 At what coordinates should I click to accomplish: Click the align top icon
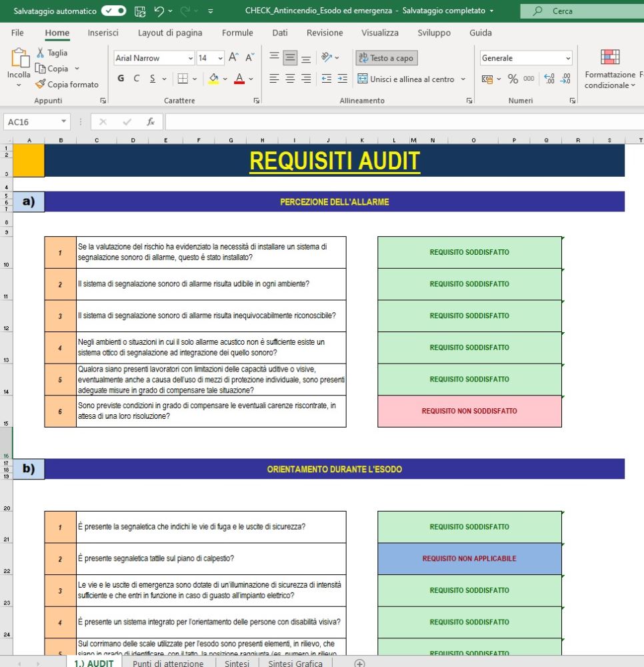point(274,57)
